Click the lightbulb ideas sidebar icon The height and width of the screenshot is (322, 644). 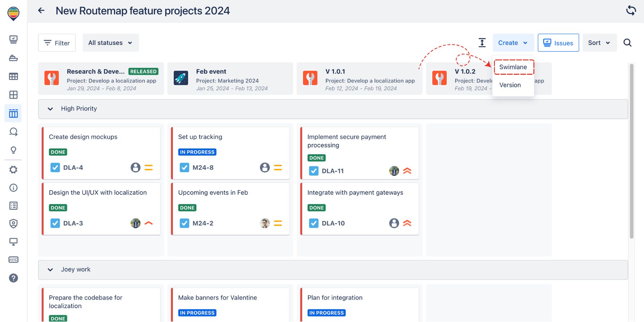coord(13,150)
